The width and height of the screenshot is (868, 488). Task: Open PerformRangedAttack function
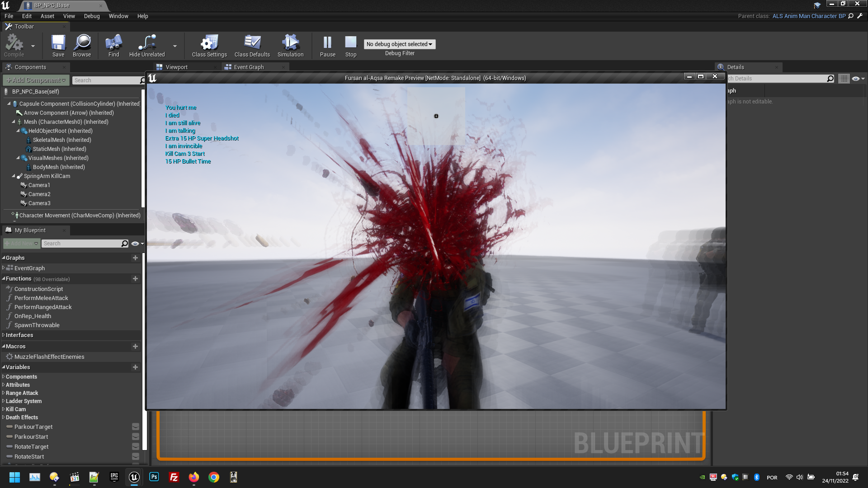[x=43, y=307]
